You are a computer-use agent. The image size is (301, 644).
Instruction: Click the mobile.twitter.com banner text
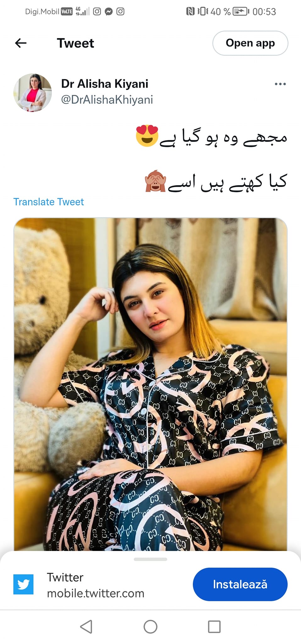96,593
